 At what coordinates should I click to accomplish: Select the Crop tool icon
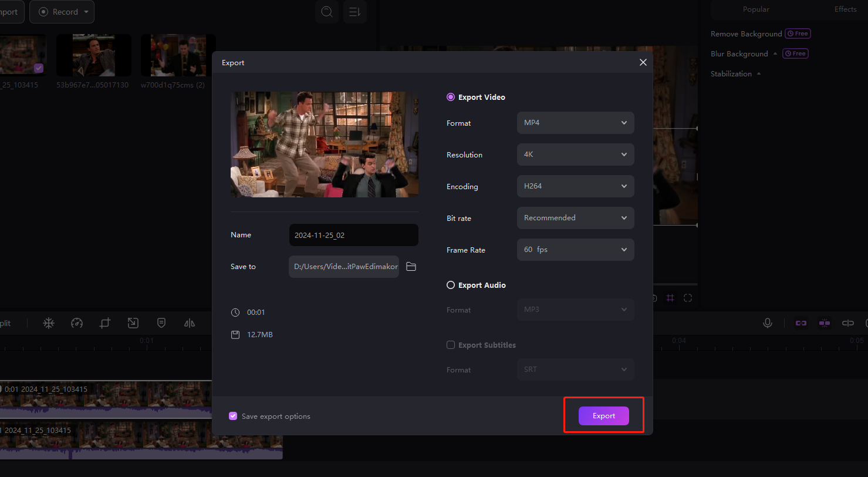click(x=105, y=323)
